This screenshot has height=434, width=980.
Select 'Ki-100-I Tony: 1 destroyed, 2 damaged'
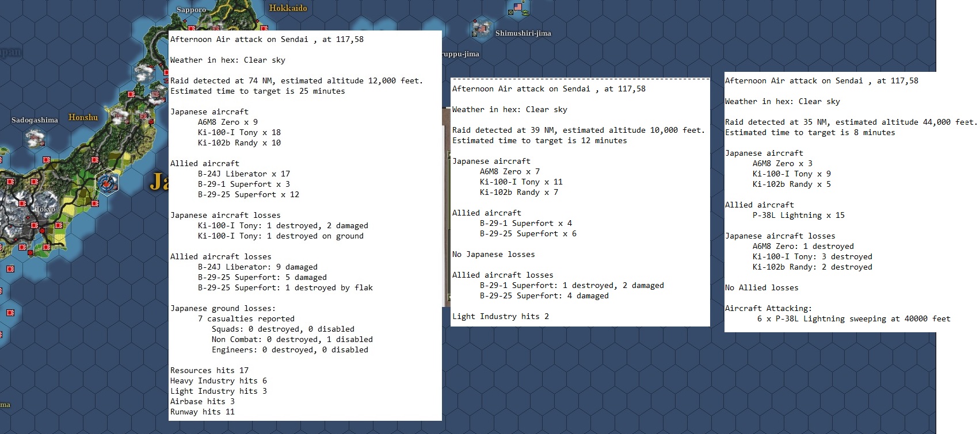(283, 226)
